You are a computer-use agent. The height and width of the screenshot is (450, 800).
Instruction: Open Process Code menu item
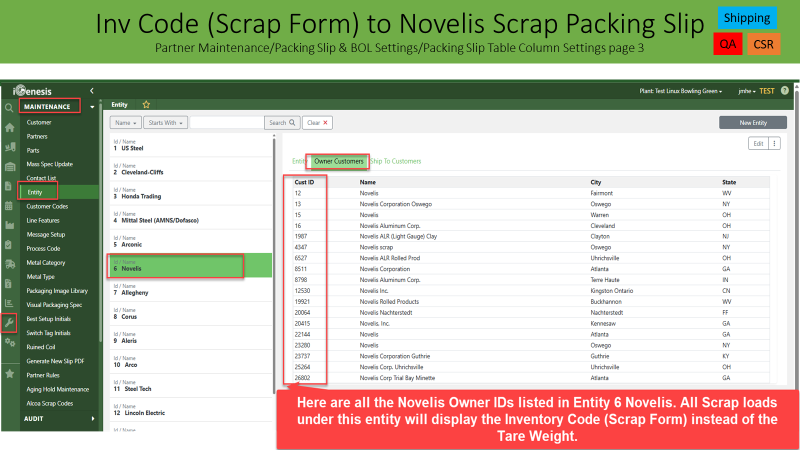click(x=43, y=249)
